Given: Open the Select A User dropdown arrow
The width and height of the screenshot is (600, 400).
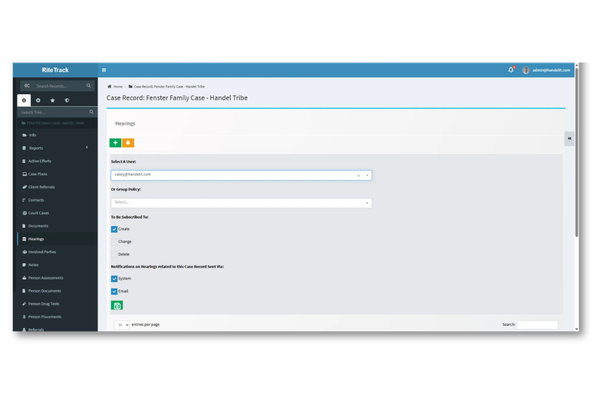Looking at the screenshot, I should pos(367,175).
